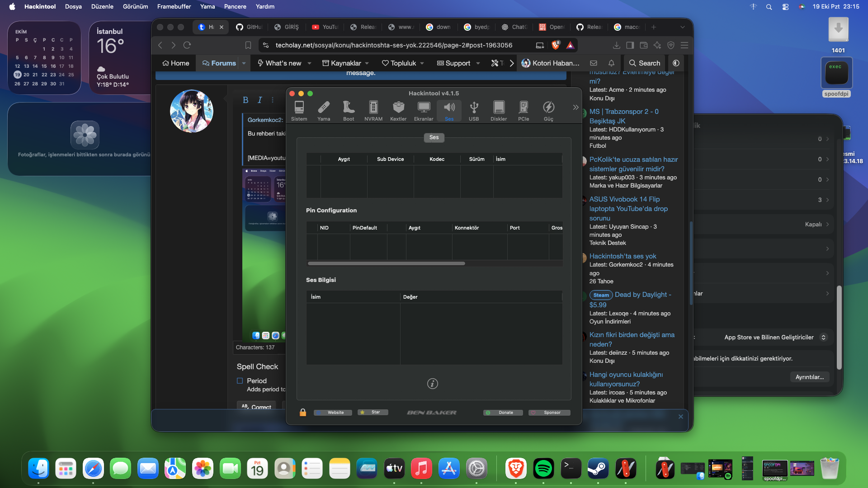Open the Kextler section icon

[x=398, y=111]
